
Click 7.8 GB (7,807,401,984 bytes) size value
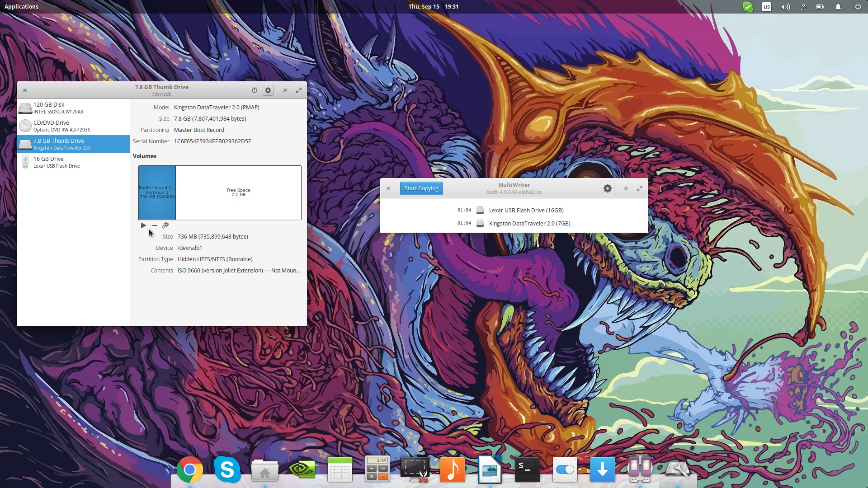pyautogui.click(x=210, y=118)
